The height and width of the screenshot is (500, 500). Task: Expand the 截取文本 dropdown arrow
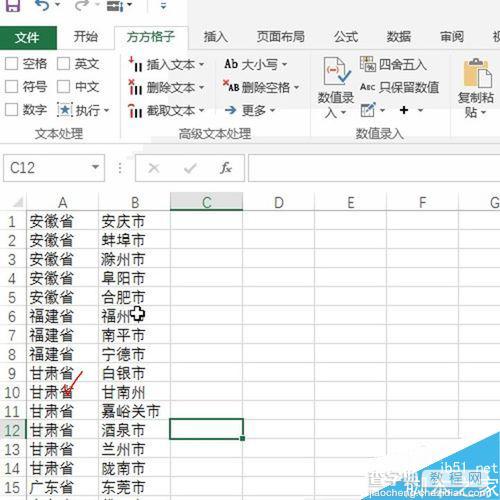pyautogui.click(x=201, y=111)
